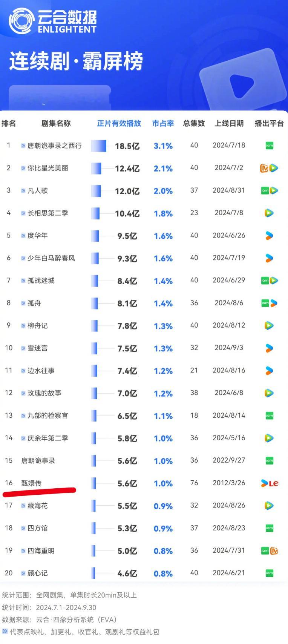The height and width of the screenshot is (644, 288).
Task: Click the Youku icon for 度华年
Action: 269,236
